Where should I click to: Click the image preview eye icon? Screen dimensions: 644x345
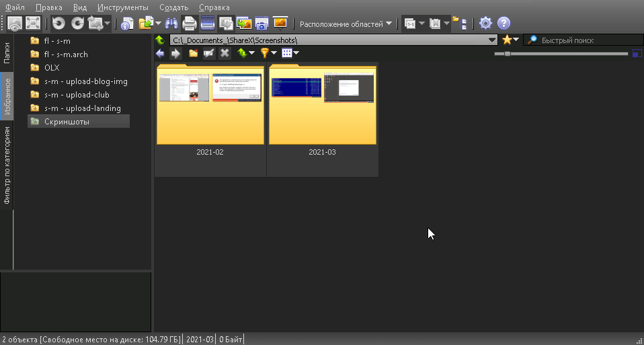[15, 24]
